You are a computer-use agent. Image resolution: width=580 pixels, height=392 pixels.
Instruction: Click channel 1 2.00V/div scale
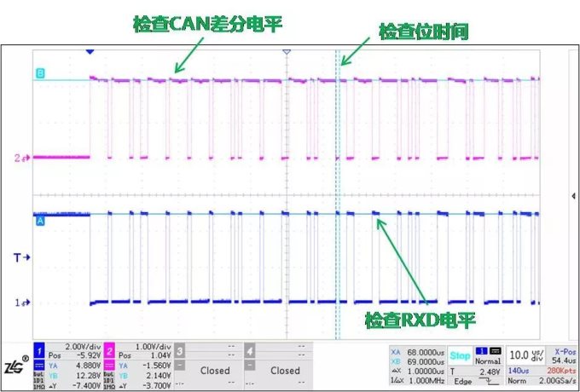(x=83, y=347)
